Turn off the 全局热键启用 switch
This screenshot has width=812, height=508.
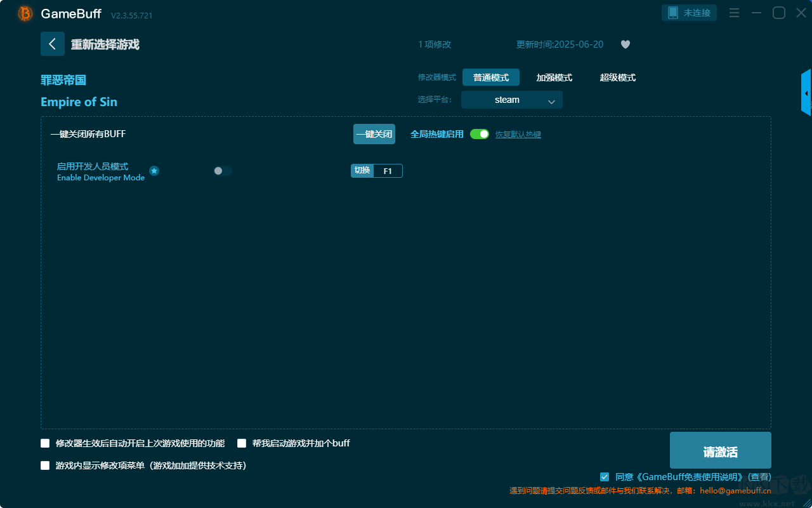pos(480,134)
